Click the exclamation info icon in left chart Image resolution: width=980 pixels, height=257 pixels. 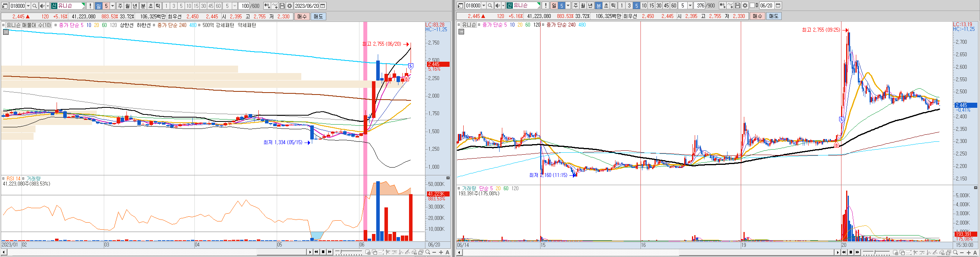[x=90, y=6]
